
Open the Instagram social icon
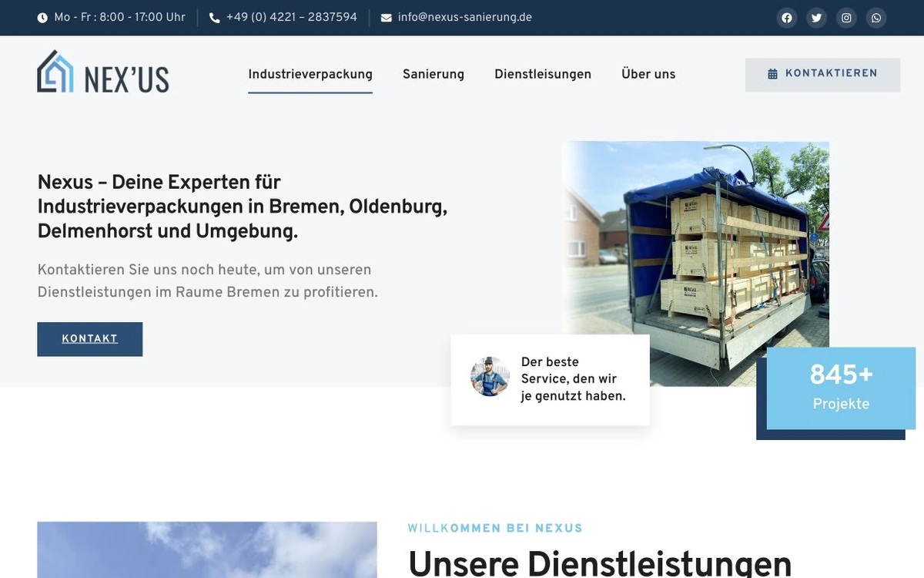(847, 18)
